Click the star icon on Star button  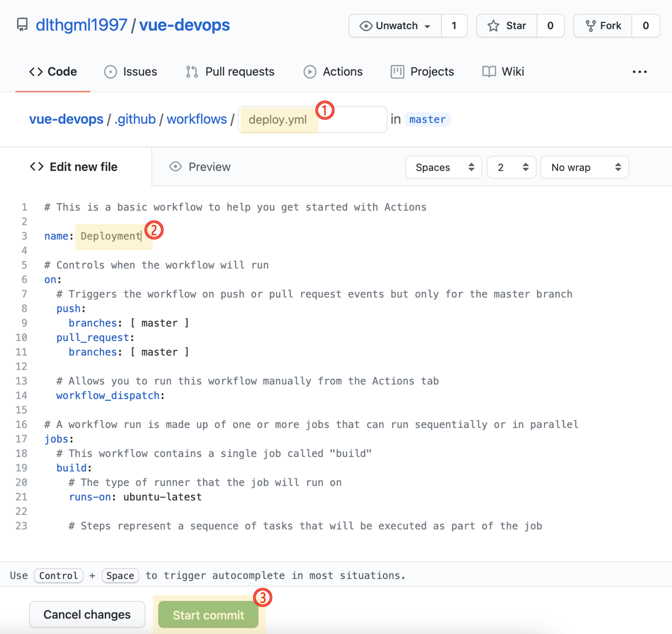pyautogui.click(x=493, y=26)
